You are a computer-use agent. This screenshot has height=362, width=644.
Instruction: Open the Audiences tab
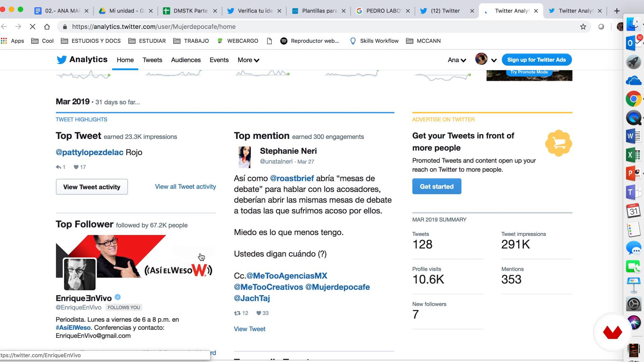pos(186,60)
